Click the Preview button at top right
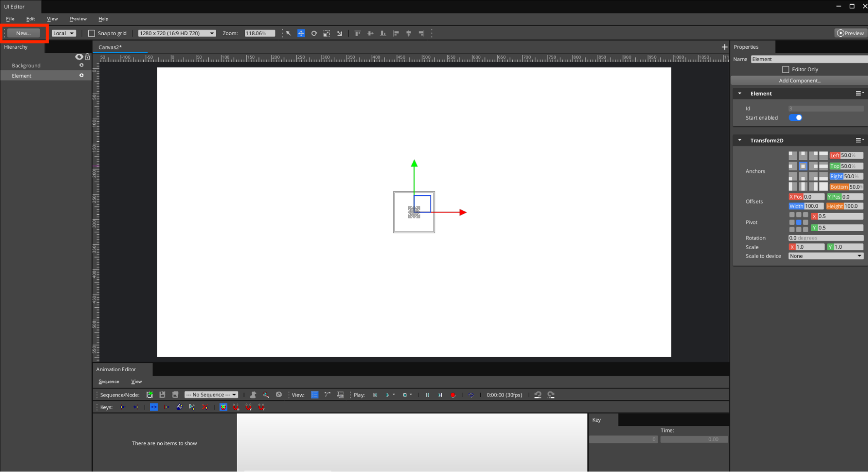This screenshot has width=868, height=472. pyautogui.click(x=850, y=33)
